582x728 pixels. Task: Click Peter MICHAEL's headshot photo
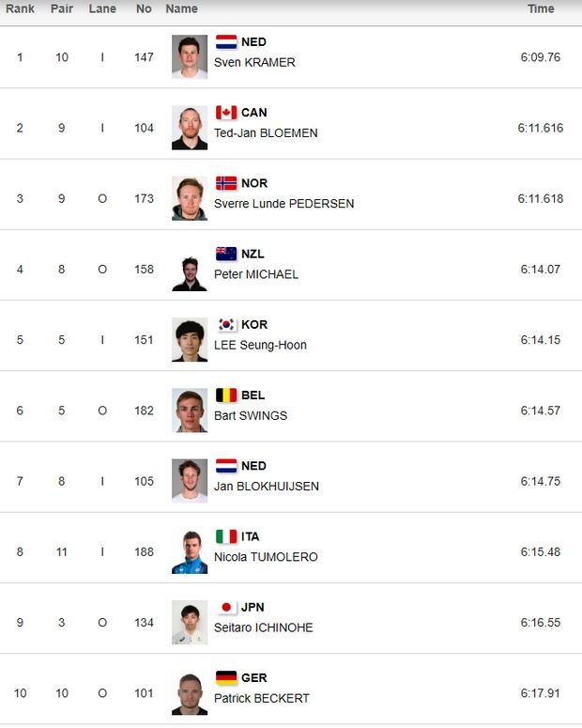190,270
